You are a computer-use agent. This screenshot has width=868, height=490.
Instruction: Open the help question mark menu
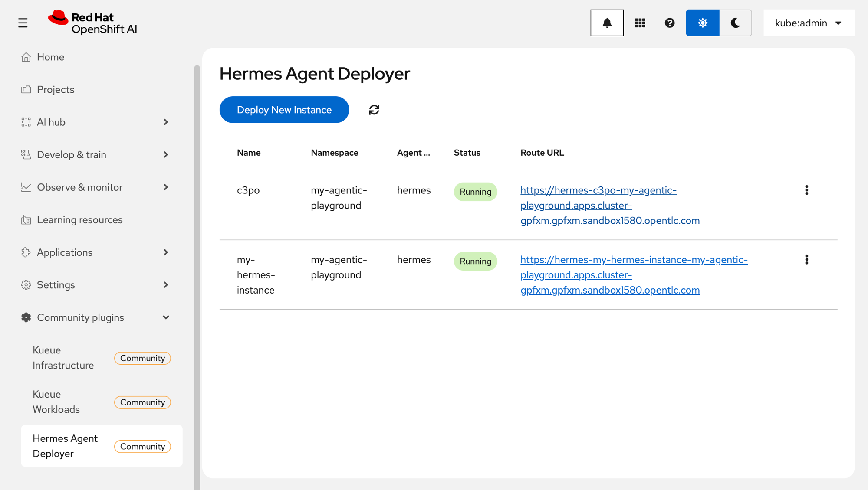(x=669, y=23)
